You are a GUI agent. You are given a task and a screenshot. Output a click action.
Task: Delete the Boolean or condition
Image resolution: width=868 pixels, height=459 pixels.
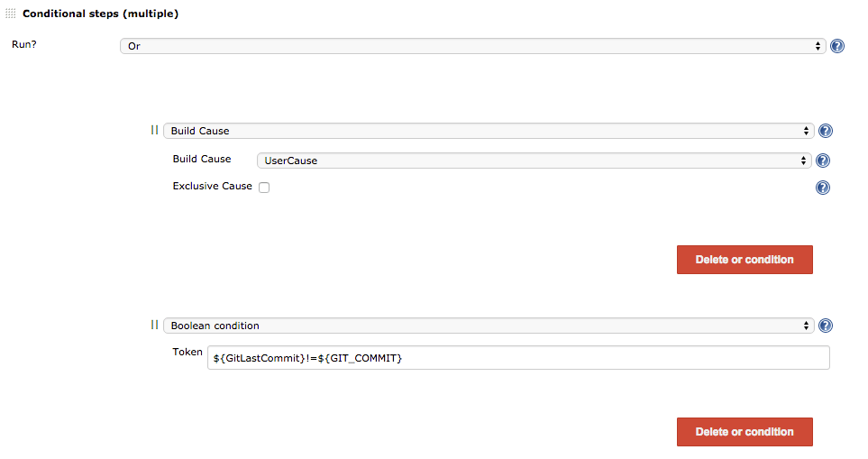pyautogui.click(x=745, y=432)
